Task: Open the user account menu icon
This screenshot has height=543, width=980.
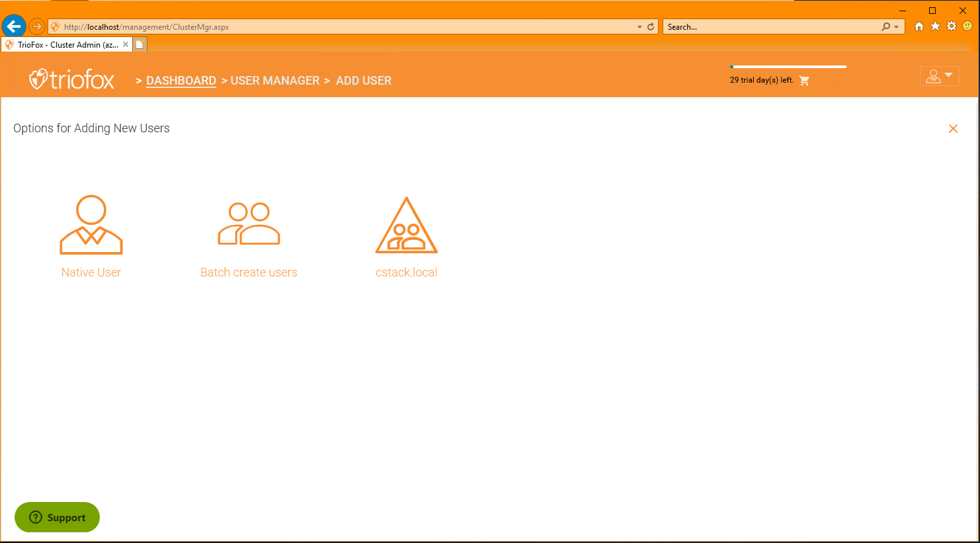Action: click(939, 76)
